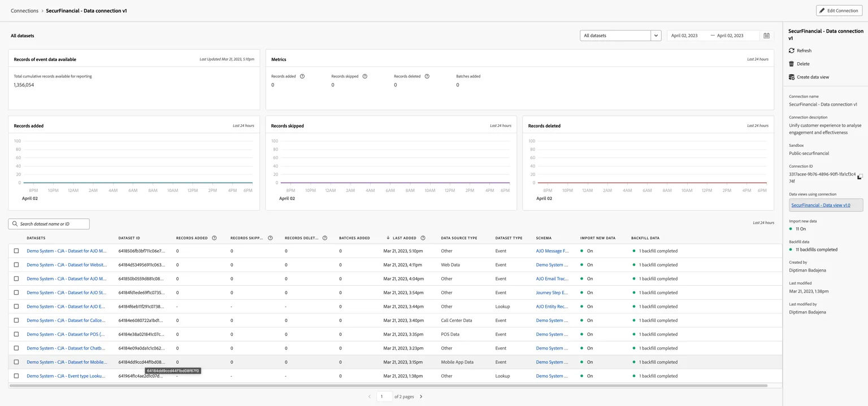Click the Records added help icon in Metrics
Viewport: 868px width, 406px height.
pyautogui.click(x=302, y=76)
